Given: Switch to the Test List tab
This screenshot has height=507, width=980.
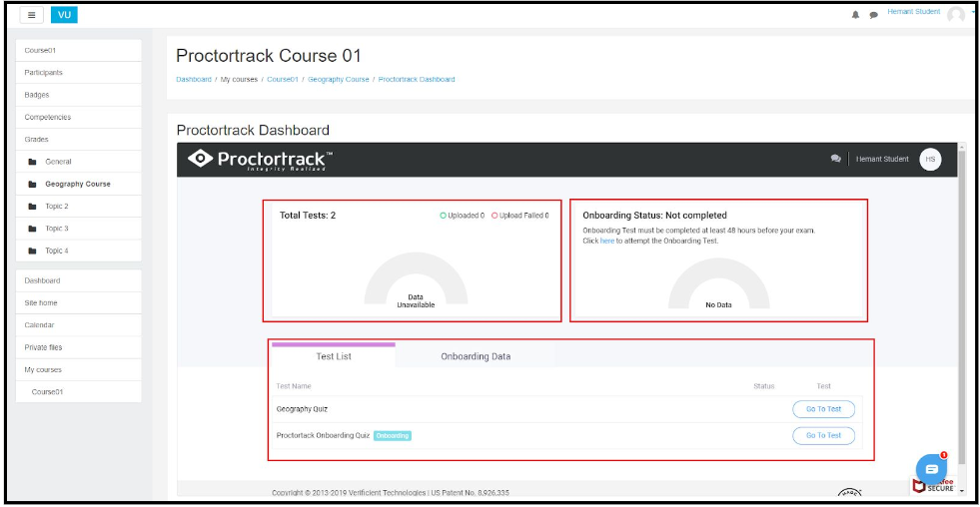Looking at the screenshot, I should [334, 356].
